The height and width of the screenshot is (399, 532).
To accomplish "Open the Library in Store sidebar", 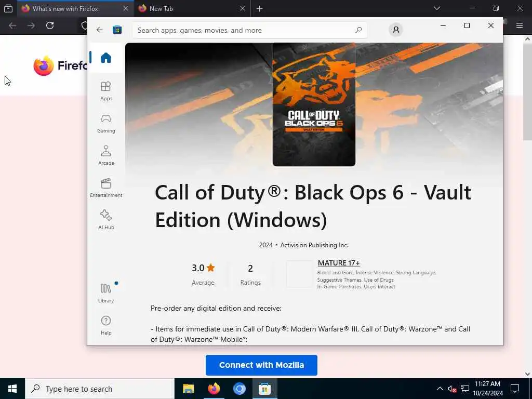I will pos(106,293).
